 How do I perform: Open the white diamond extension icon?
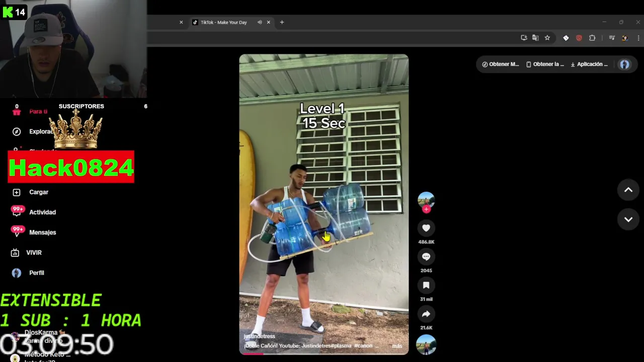tap(566, 38)
